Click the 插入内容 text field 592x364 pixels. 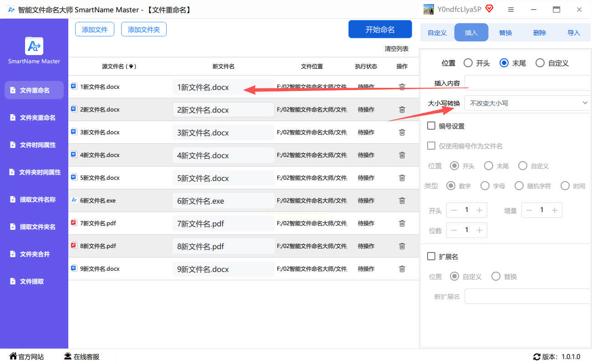(527, 83)
